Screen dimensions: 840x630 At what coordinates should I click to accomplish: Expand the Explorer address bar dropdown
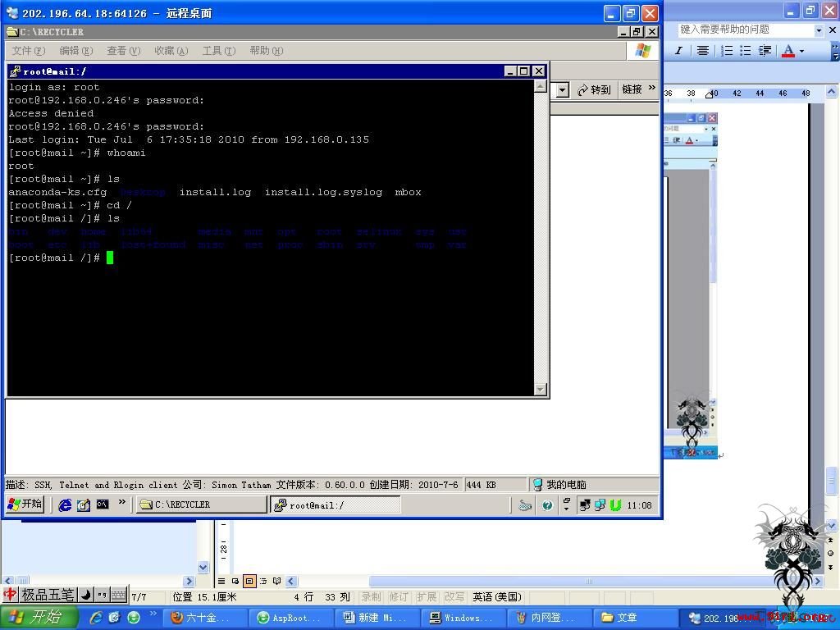pos(562,90)
